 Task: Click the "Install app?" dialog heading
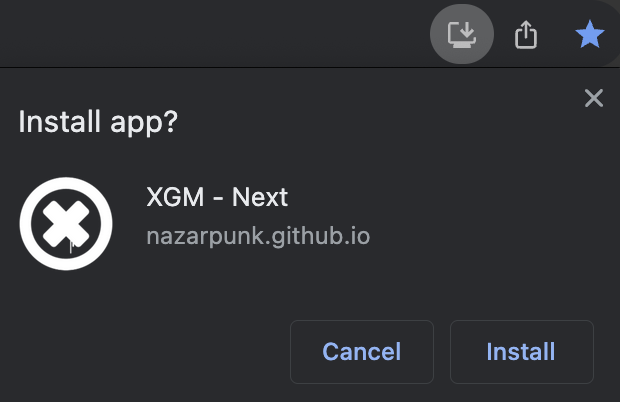[x=98, y=122]
